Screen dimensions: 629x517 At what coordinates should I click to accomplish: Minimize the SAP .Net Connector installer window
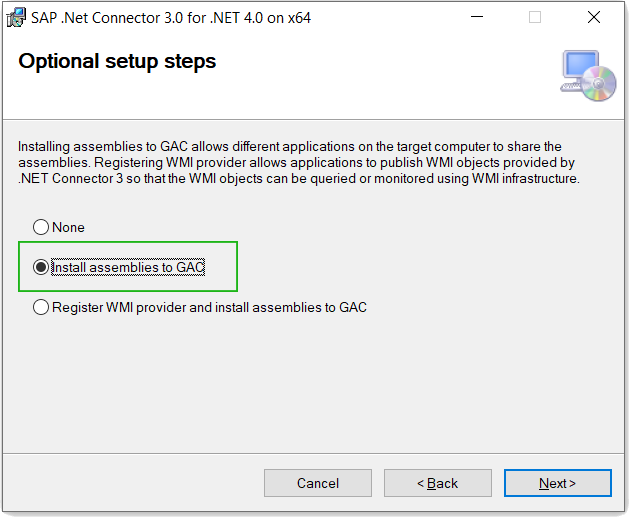[477, 17]
